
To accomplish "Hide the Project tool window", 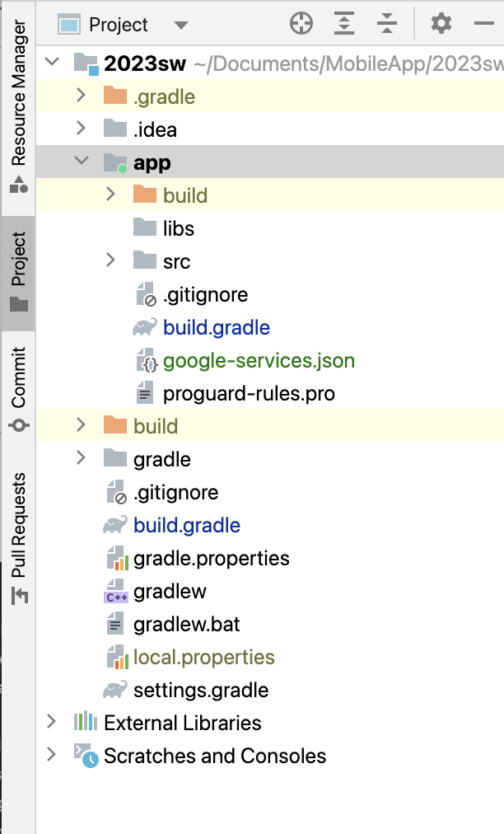I will point(484,25).
